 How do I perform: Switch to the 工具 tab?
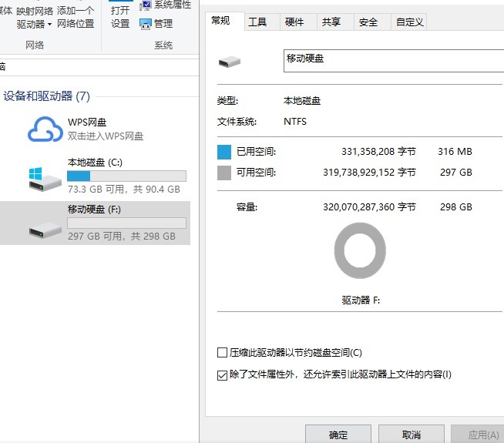coord(262,22)
